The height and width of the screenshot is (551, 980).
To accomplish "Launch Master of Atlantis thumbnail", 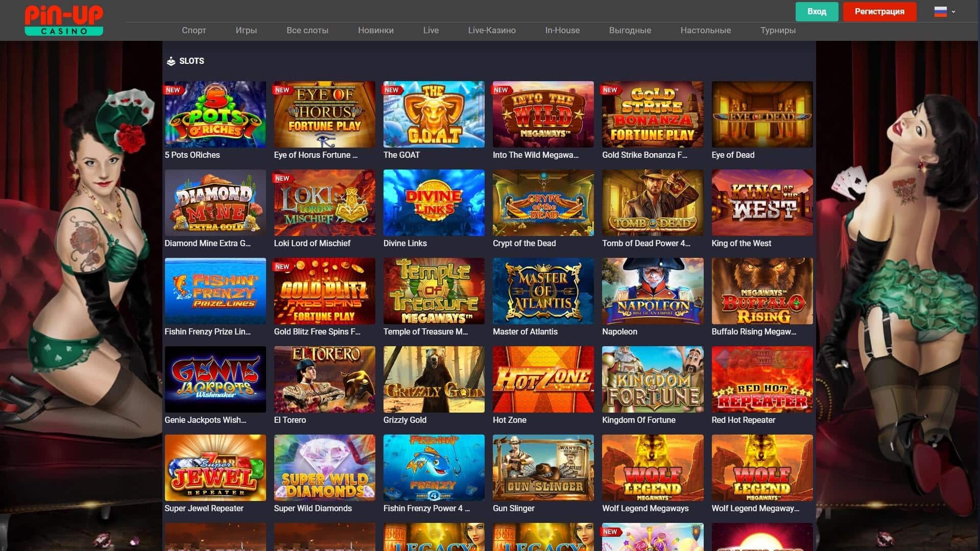I will [543, 291].
